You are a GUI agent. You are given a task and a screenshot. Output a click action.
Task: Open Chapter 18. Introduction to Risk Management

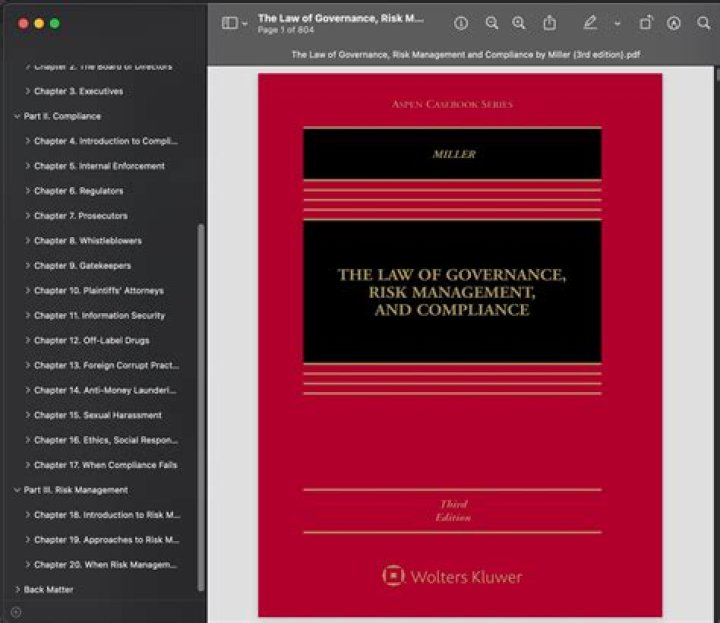pos(107,515)
